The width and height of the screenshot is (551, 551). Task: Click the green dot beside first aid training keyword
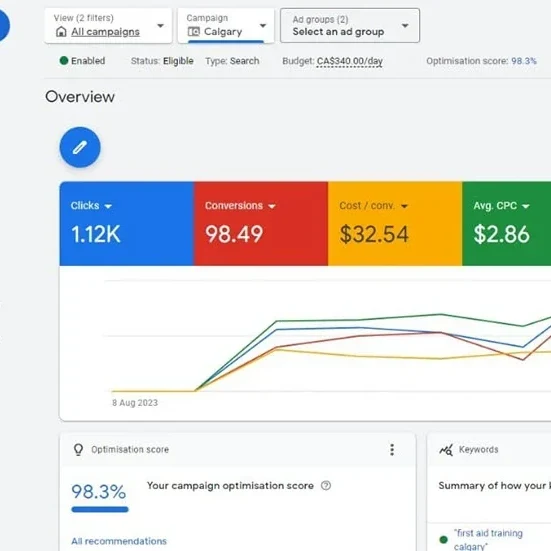(x=443, y=539)
